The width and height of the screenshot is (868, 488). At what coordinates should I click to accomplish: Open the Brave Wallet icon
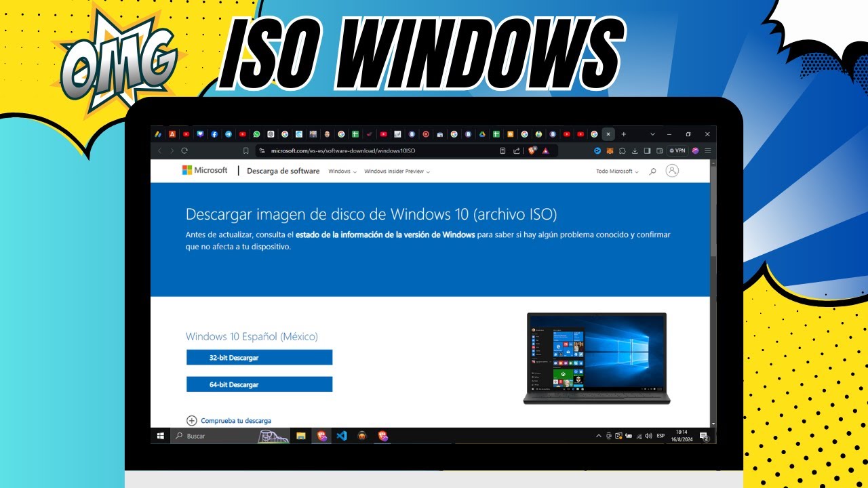[659, 150]
